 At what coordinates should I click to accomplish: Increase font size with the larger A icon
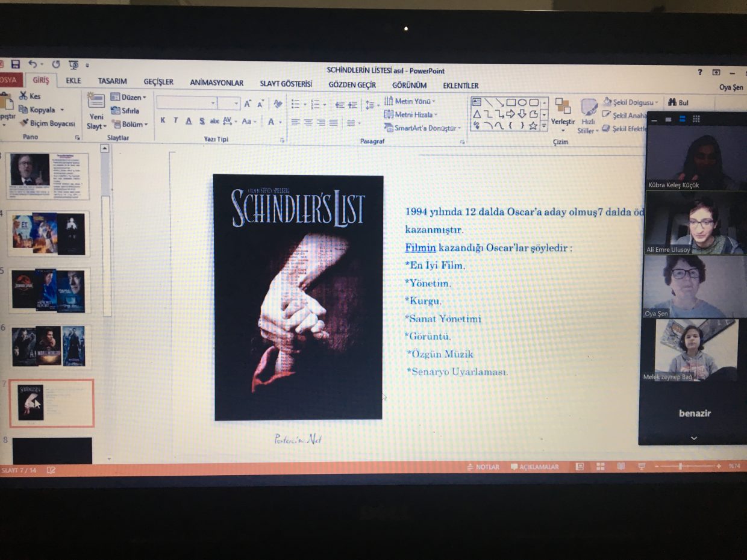[248, 104]
